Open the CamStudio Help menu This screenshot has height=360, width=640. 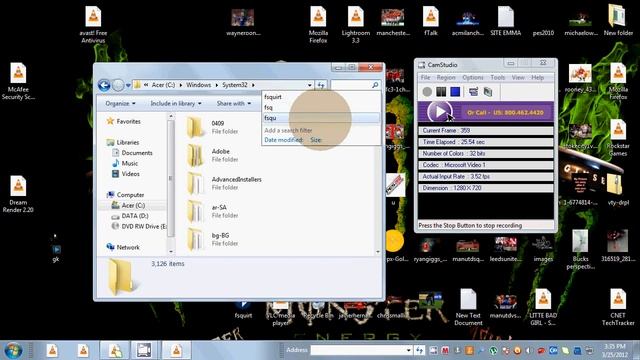coord(537,77)
